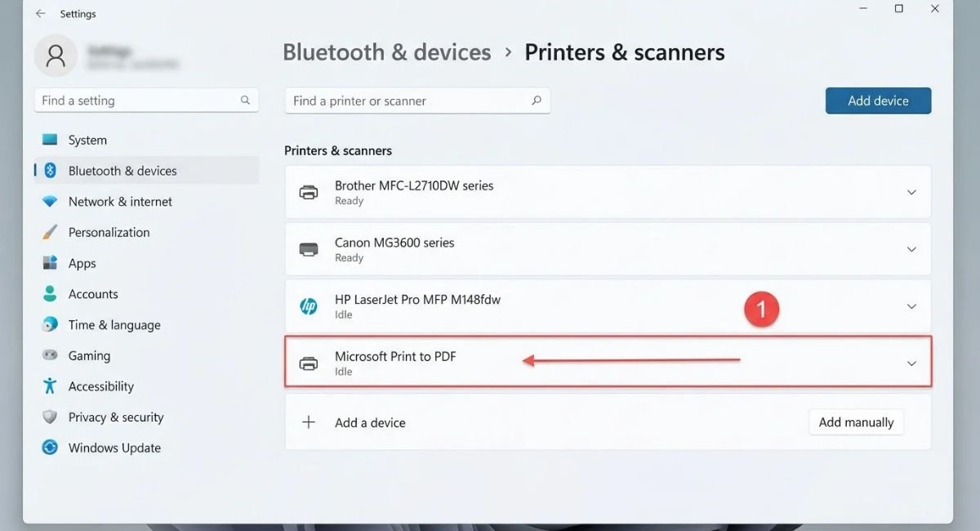
Task: Click the Add manually button
Action: [x=856, y=422]
